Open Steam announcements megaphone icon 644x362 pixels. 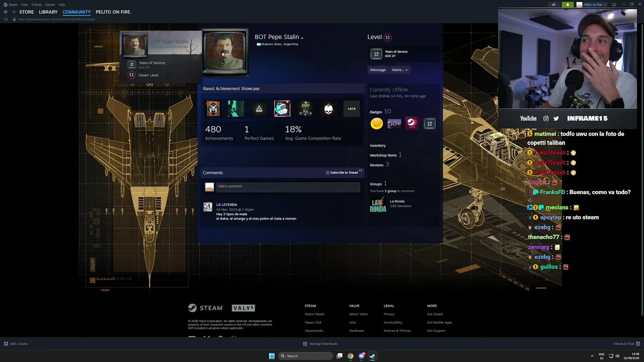553,5
